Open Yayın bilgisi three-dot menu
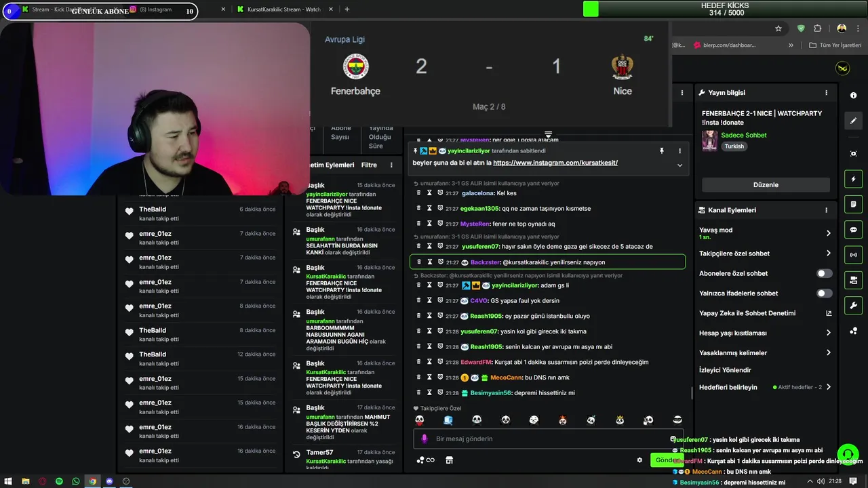Image resolution: width=868 pixels, height=488 pixels. (x=826, y=92)
